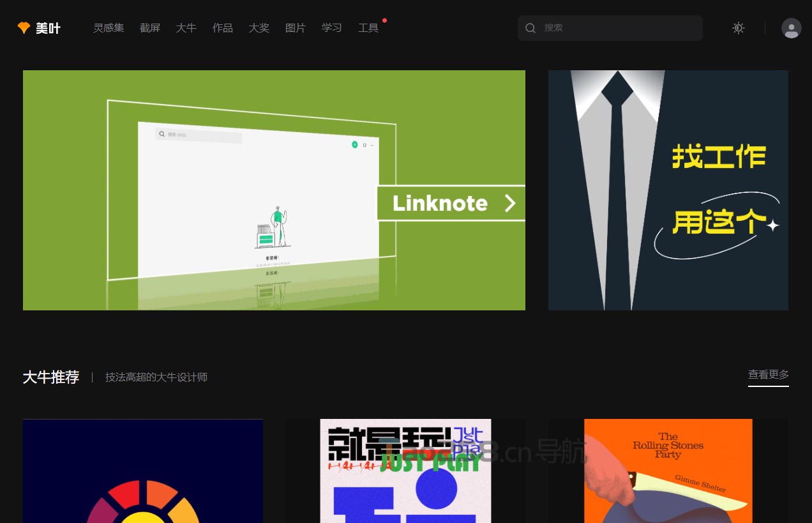The image size is (812, 523).
Task: Click the Linknote banner arrow chevron
Action: click(509, 203)
